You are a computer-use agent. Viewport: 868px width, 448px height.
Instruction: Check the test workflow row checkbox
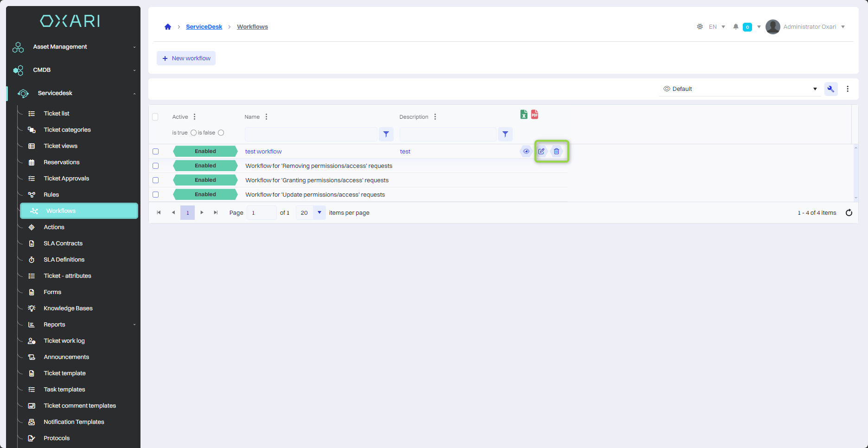pos(156,152)
